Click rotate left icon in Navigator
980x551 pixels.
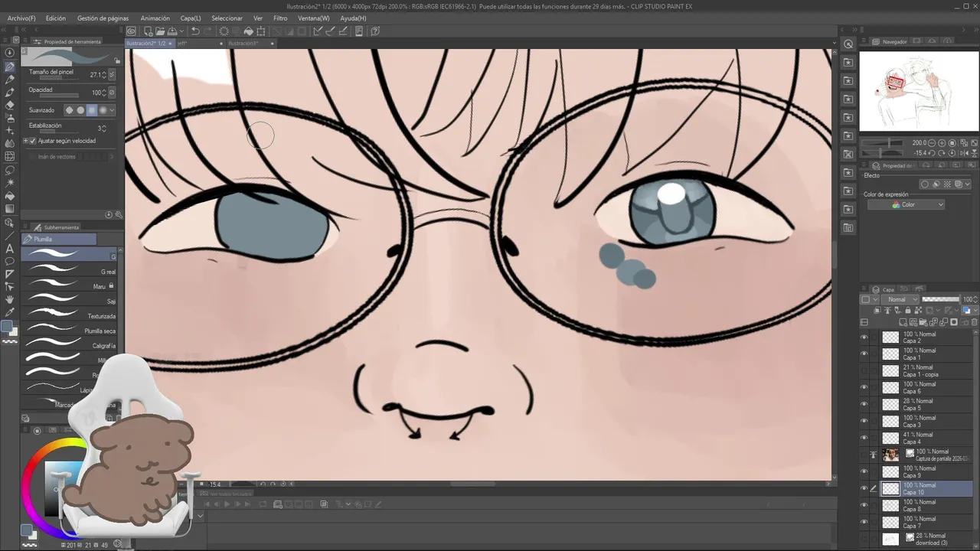click(932, 153)
